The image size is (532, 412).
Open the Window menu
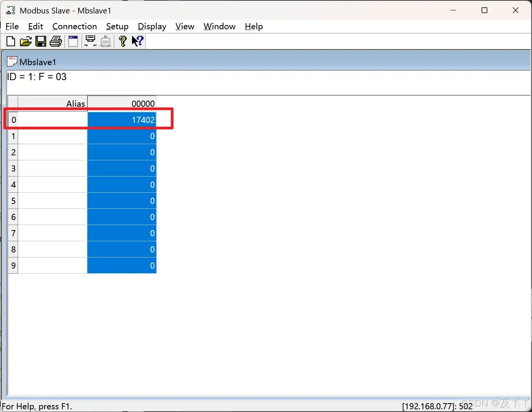point(219,26)
